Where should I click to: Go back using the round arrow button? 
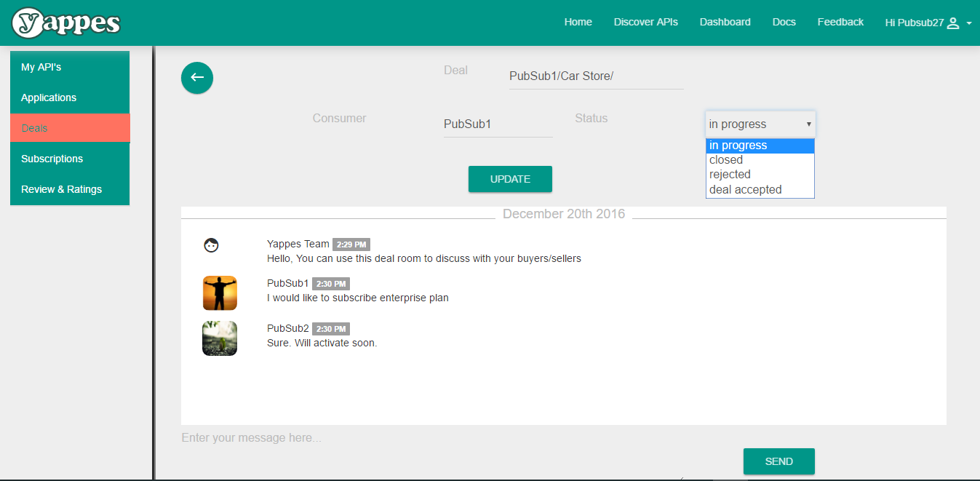pos(197,78)
